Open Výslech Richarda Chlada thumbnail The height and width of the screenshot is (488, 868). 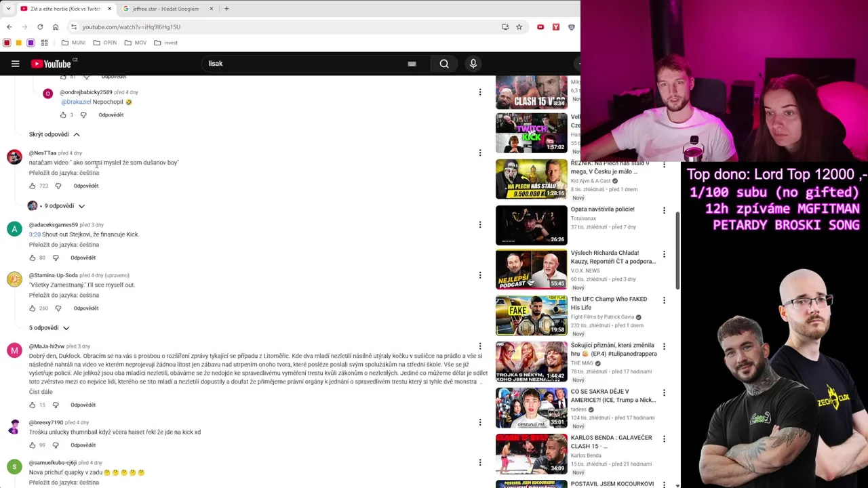click(x=531, y=269)
